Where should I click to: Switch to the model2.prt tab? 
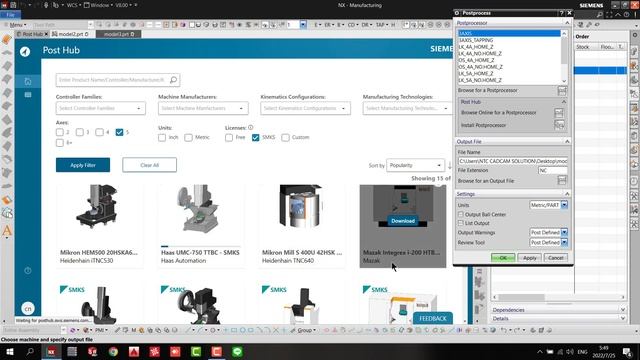click(70, 34)
